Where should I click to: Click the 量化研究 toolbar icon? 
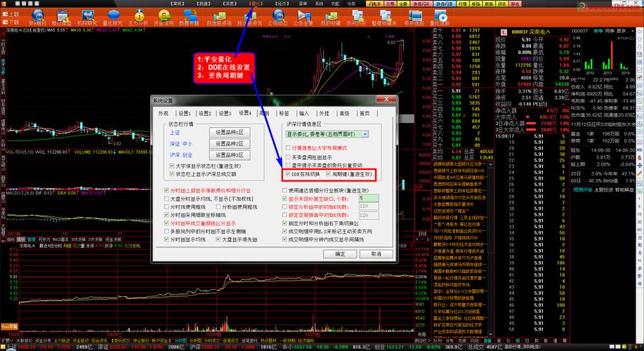[112, 20]
